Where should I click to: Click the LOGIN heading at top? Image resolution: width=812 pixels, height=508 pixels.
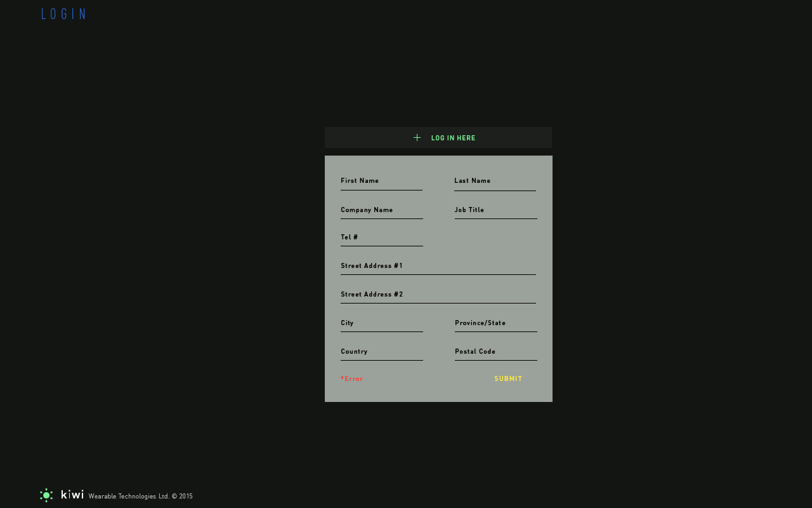click(x=63, y=14)
